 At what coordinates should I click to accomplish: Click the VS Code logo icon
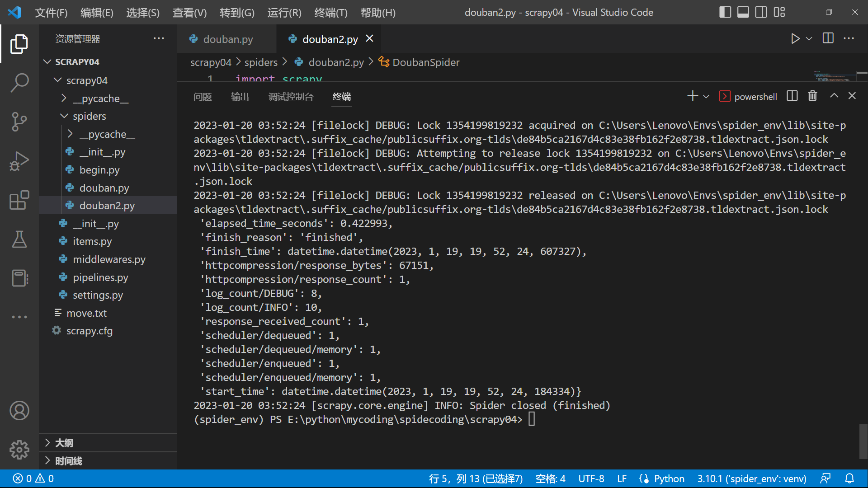14,12
